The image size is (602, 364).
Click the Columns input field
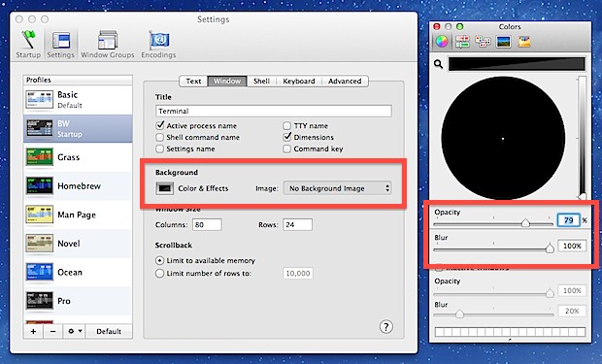[x=207, y=224]
